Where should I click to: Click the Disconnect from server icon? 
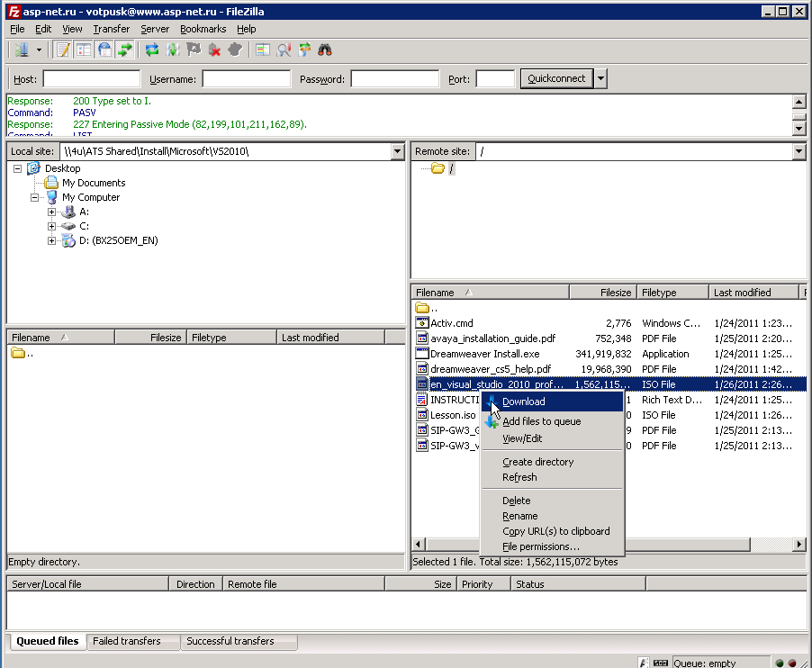point(215,50)
